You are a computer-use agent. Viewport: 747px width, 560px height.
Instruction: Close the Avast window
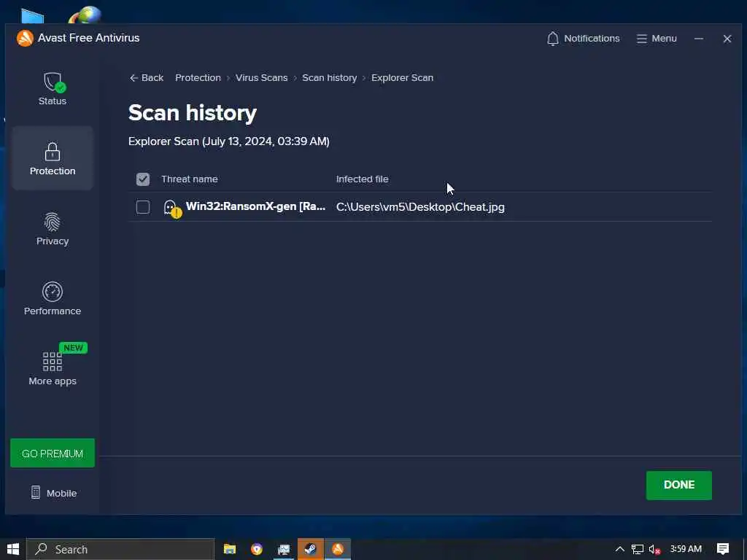point(727,39)
